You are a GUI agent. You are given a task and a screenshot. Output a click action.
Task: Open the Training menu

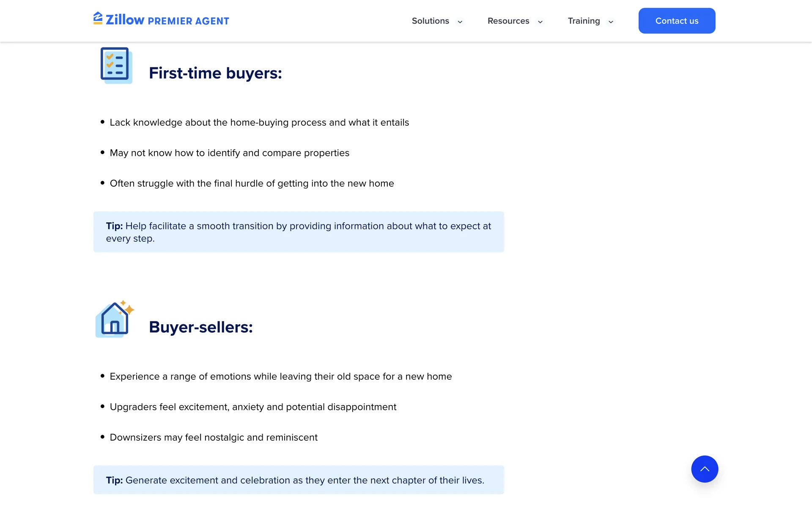click(x=584, y=21)
